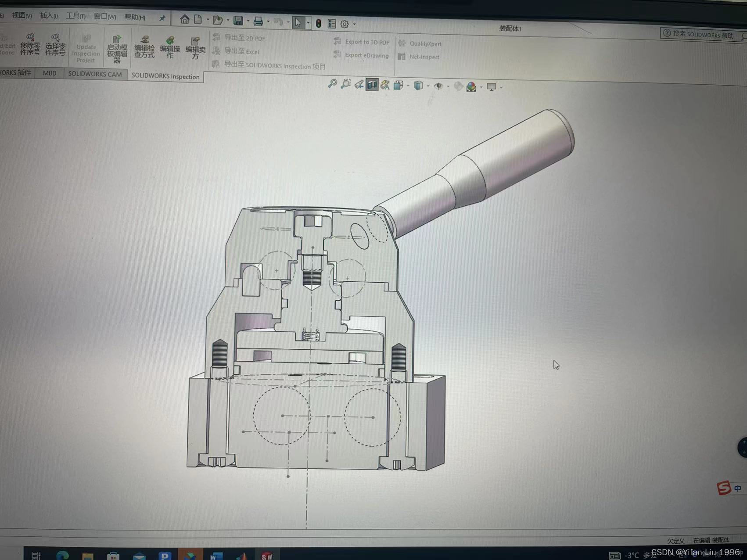Open the 窗口(W) Window menu

pyautogui.click(x=105, y=17)
